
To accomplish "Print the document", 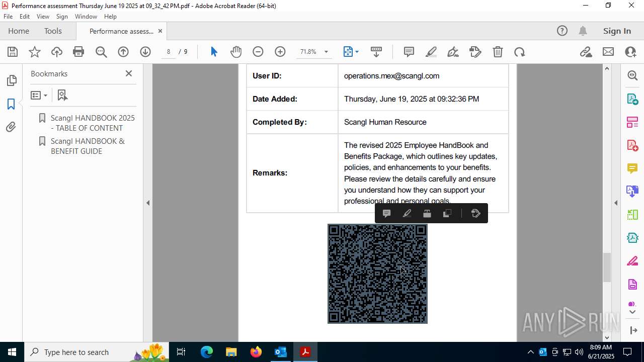I will tap(78, 52).
